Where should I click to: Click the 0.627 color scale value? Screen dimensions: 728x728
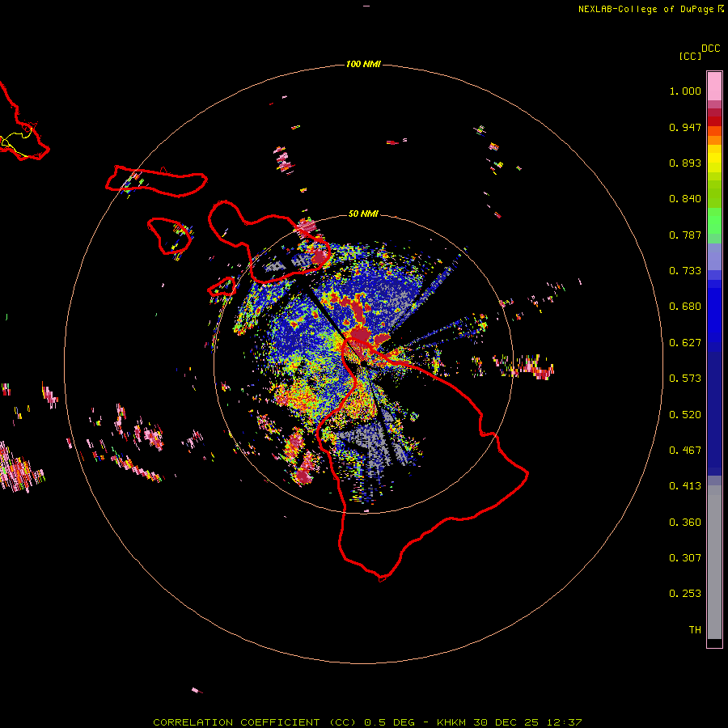coord(685,343)
